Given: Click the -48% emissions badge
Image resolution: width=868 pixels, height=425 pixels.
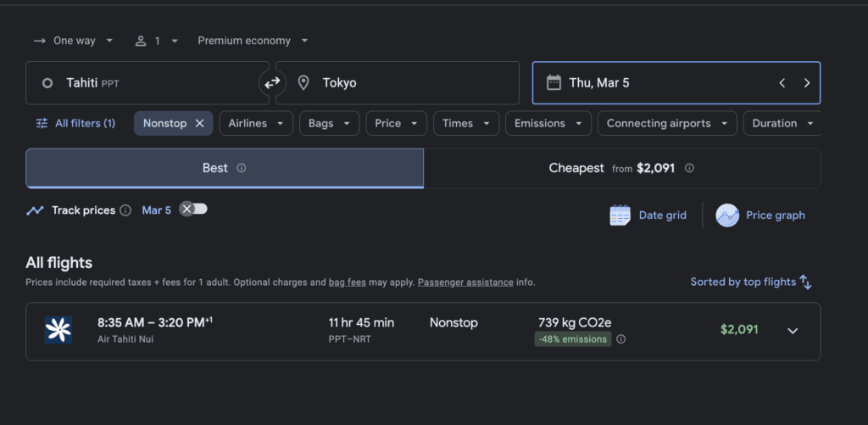Looking at the screenshot, I should pos(572,339).
